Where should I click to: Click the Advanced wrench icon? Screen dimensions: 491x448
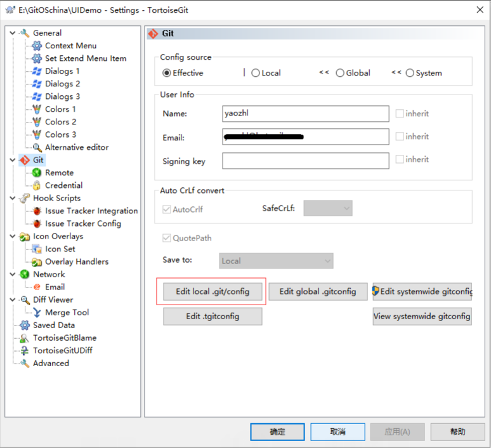click(25, 364)
